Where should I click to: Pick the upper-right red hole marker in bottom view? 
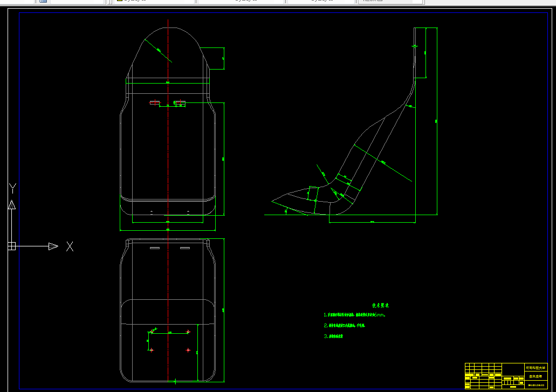[x=188, y=332]
